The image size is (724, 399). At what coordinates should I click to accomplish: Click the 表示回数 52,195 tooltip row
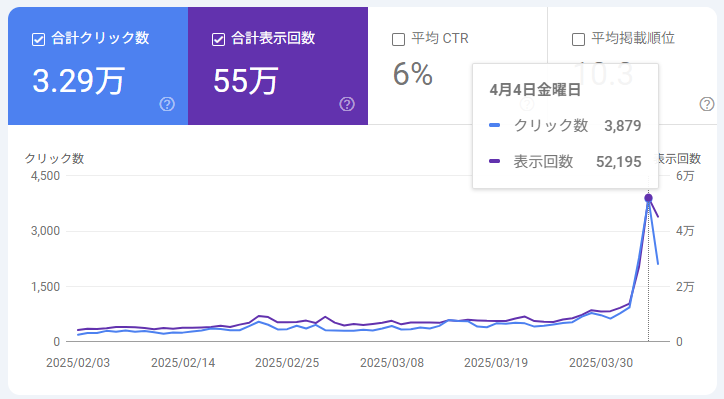pyautogui.click(x=565, y=162)
